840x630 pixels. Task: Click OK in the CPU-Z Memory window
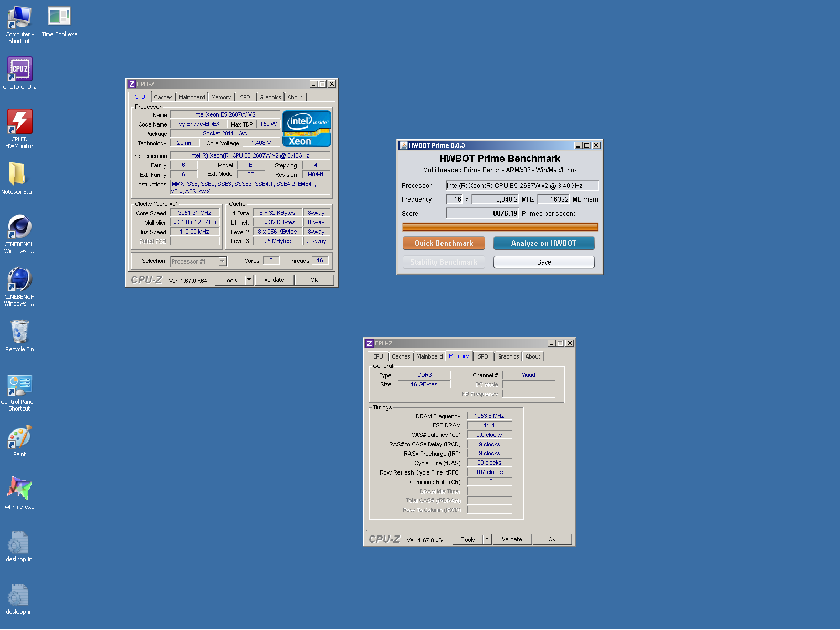[x=552, y=539]
